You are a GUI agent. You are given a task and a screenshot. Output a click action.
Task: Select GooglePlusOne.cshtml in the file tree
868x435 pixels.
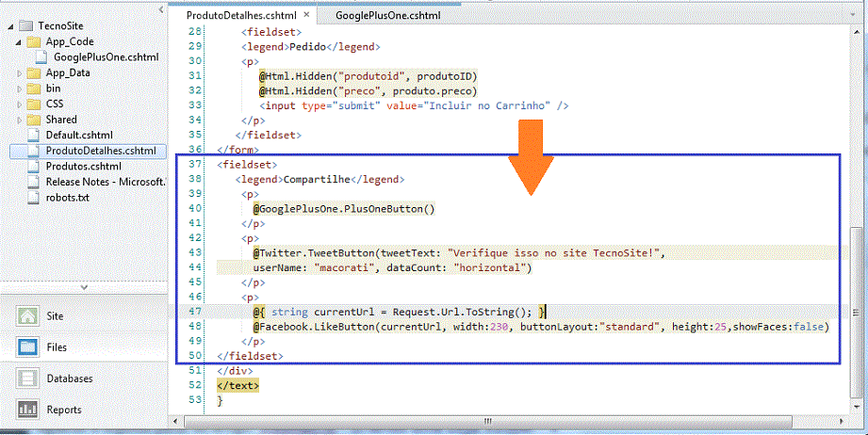coord(106,56)
